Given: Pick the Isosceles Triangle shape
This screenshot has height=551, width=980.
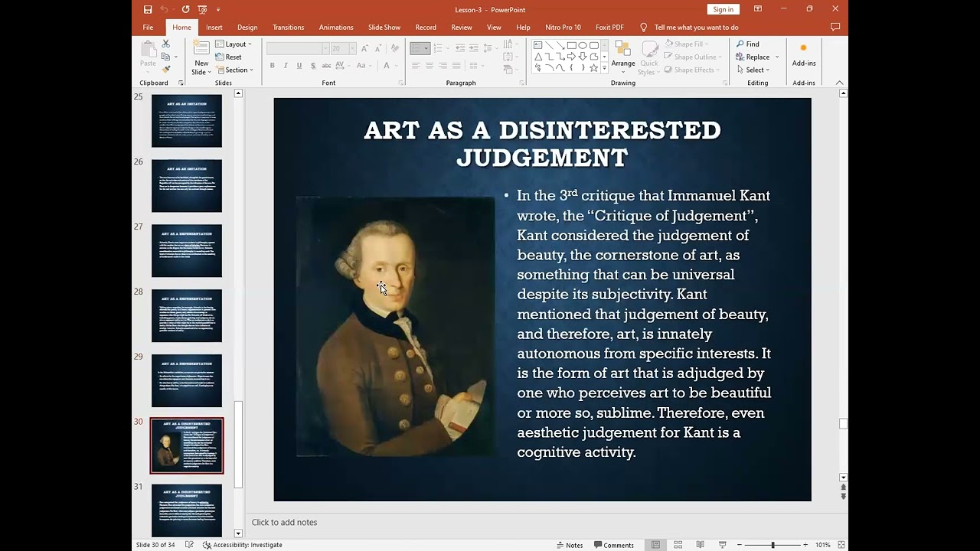Looking at the screenshot, I should (x=538, y=57).
